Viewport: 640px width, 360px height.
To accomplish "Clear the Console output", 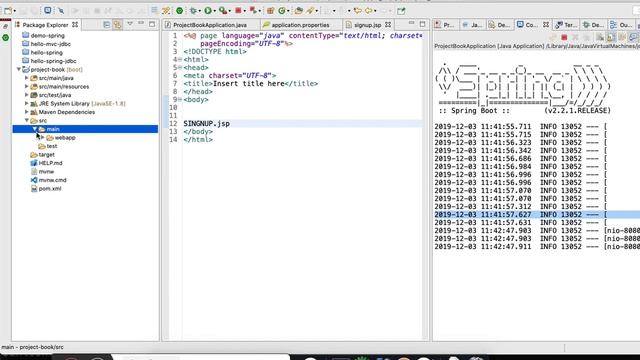I will pos(600,38).
